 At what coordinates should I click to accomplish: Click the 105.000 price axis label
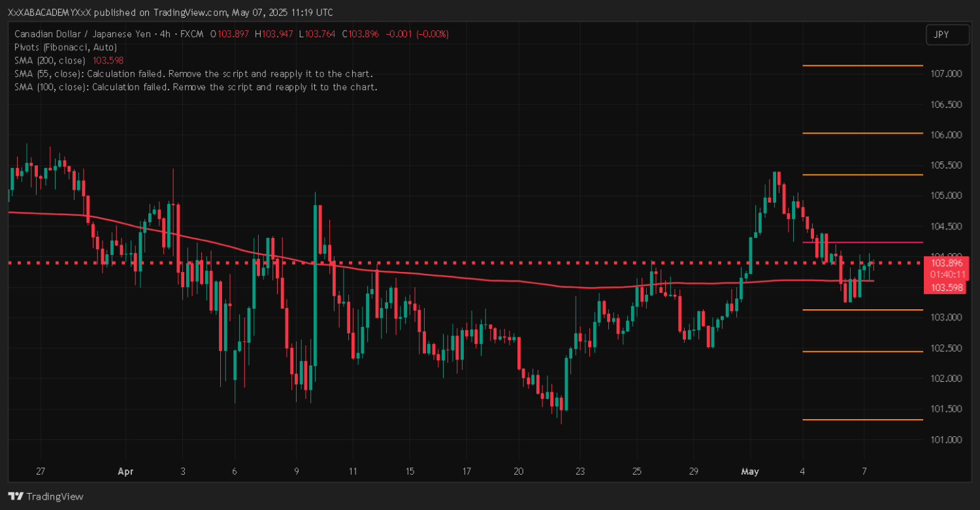coord(945,195)
